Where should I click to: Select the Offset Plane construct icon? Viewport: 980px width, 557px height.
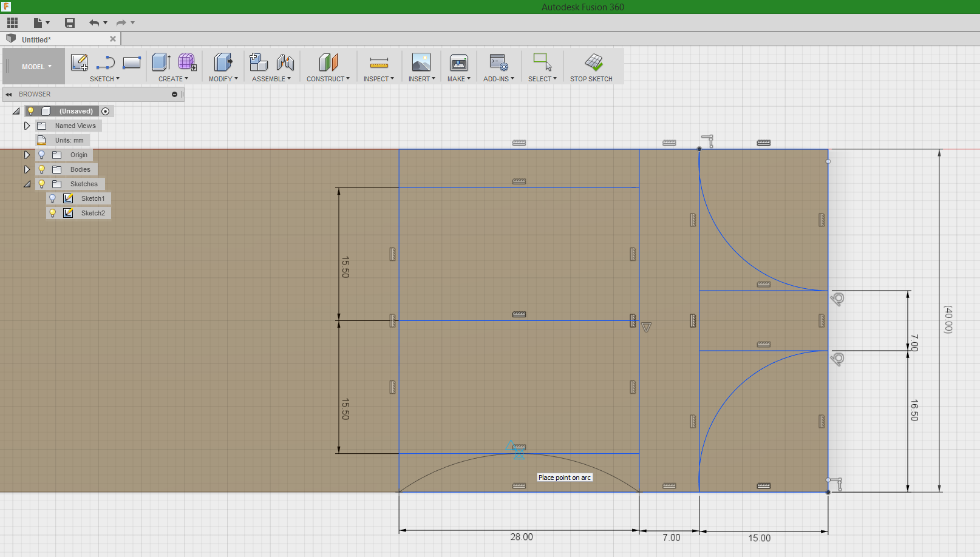[x=328, y=62]
